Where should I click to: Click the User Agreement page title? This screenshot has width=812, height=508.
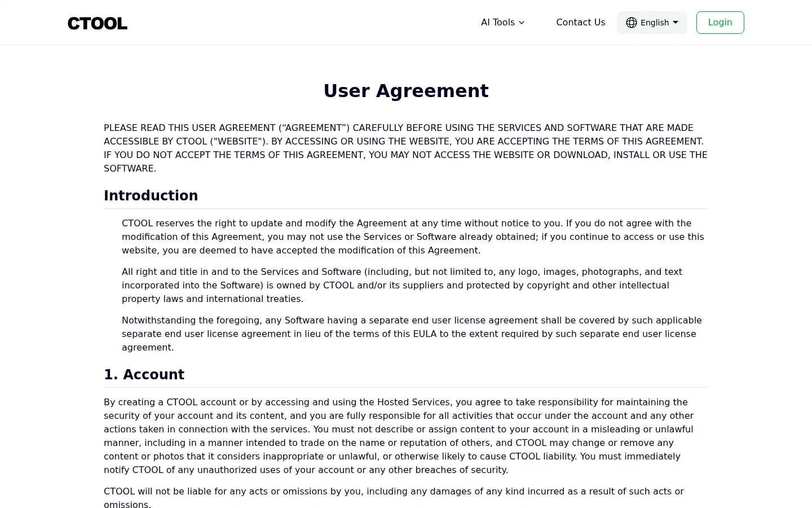[x=406, y=91]
